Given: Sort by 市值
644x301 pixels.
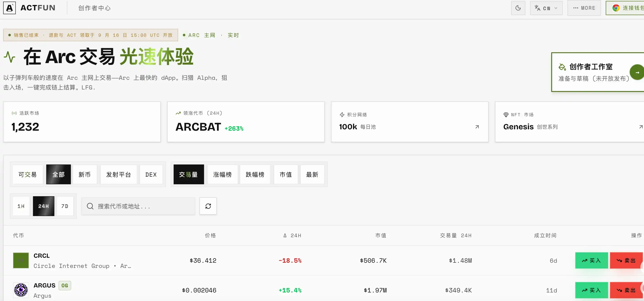Looking at the screenshot, I should pyautogui.click(x=286, y=174).
